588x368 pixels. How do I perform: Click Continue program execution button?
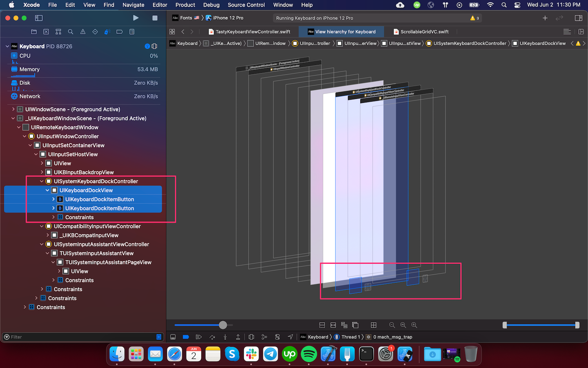[x=199, y=337]
